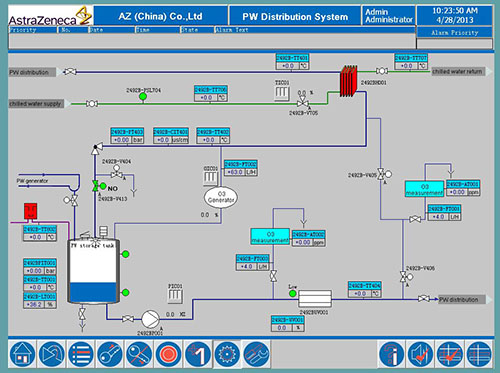Toggle pump 2492BP001 symbol
Screen dimensions: 500x373
(150, 319)
